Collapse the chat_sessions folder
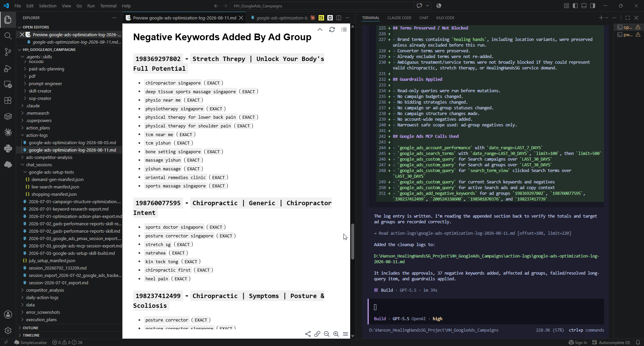The width and height of the screenshot is (644, 346). point(39,165)
